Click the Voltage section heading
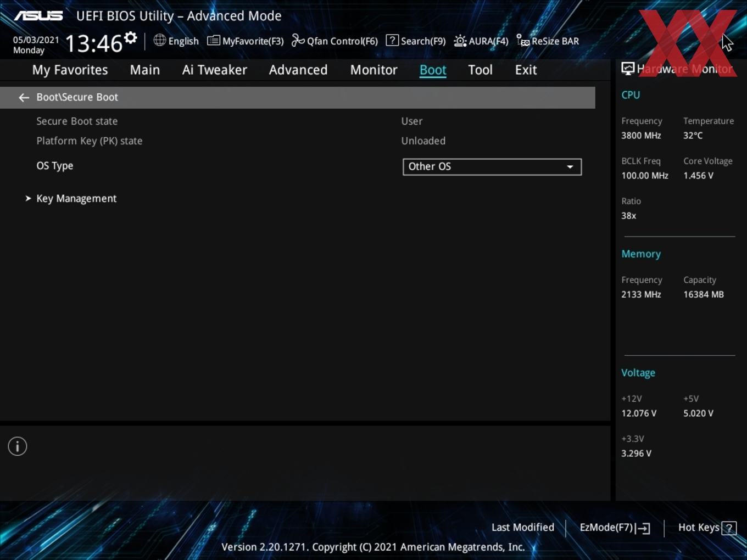Viewport: 747px width, 560px height. coord(638,373)
